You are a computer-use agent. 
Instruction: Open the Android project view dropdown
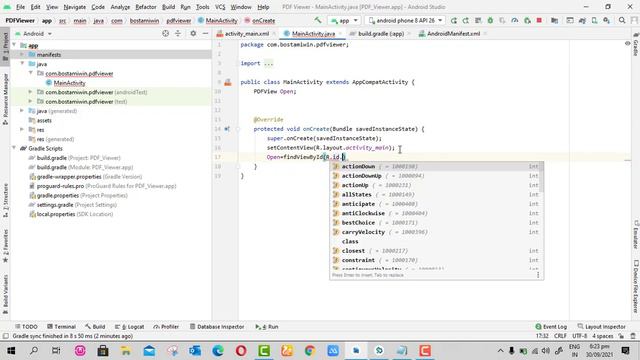click(x=33, y=34)
